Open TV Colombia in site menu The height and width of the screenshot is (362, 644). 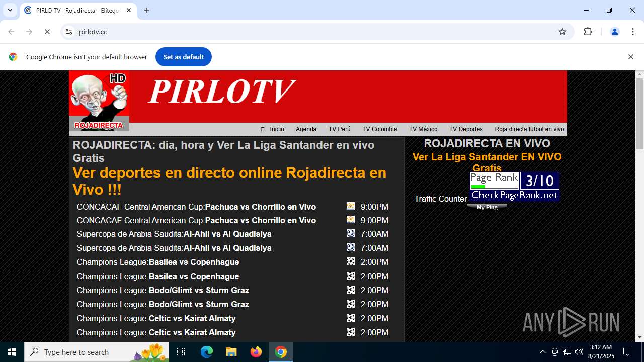click(380, 129)
